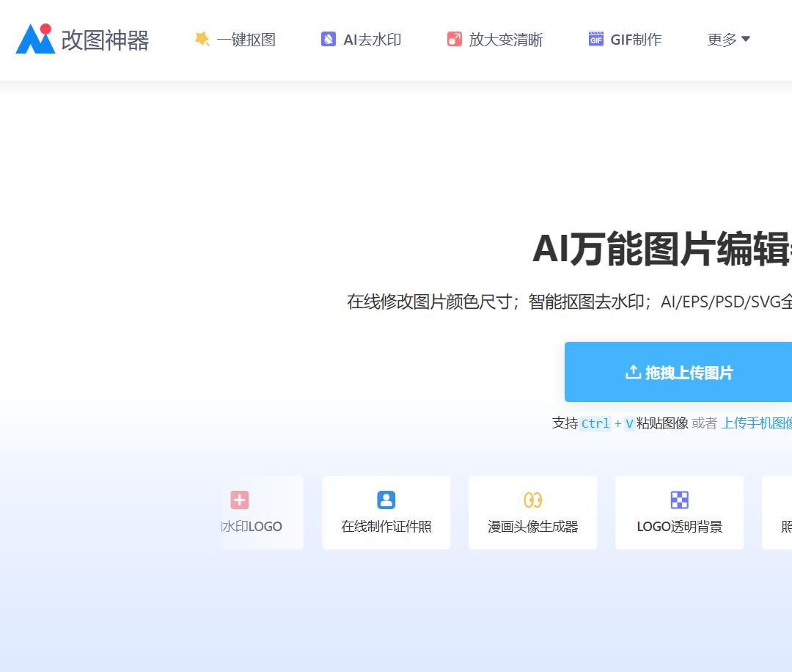
Task: Open the AI去水印 menu item
Action: coord(370,40)
